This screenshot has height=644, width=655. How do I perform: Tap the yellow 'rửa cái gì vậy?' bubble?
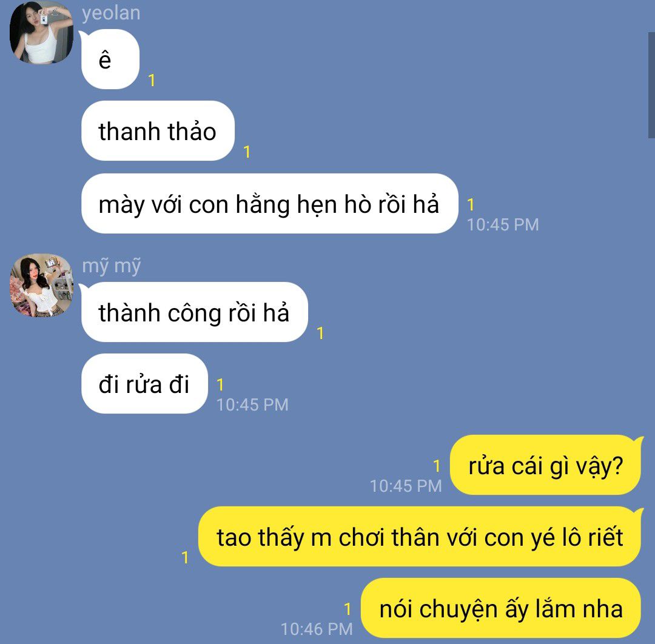point(546,465)
